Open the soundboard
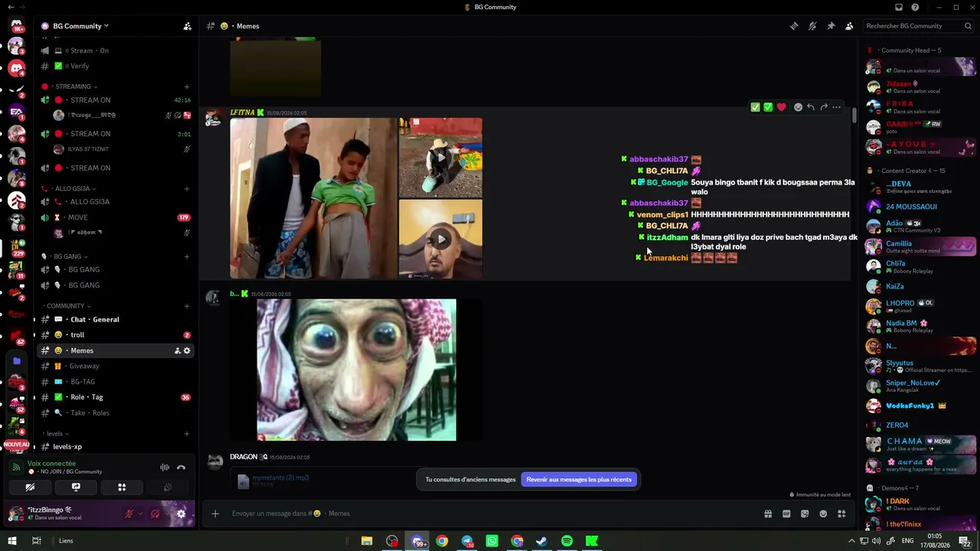The image size is (980, 551). (x=168, y=487)
